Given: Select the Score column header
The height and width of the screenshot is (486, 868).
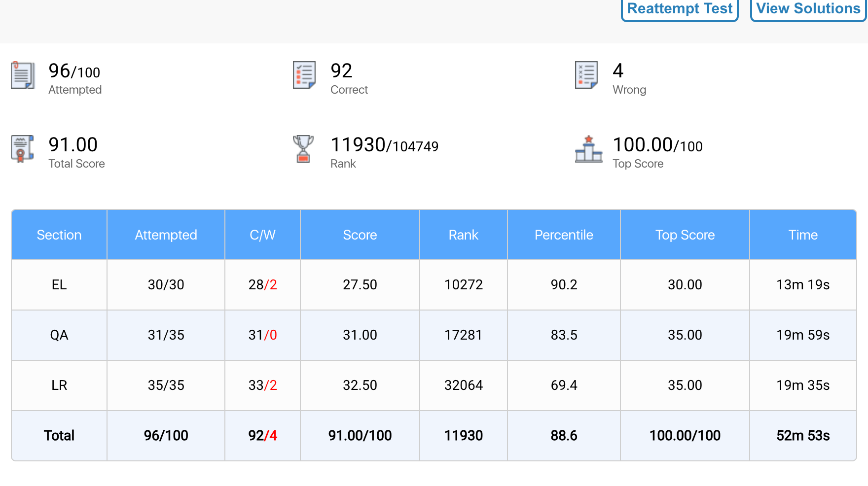Looking at the screenshot, I should point(360,235).
